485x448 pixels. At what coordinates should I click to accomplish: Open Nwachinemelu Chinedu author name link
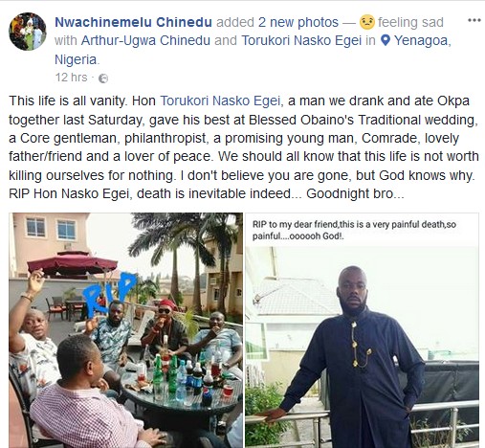[133, 22]
